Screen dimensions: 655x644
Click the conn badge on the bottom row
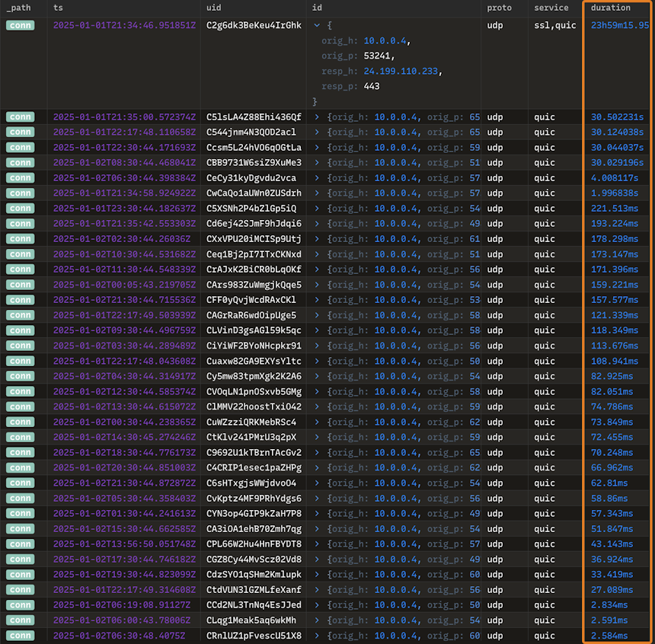pyautogui.click(x=20, y=635)
